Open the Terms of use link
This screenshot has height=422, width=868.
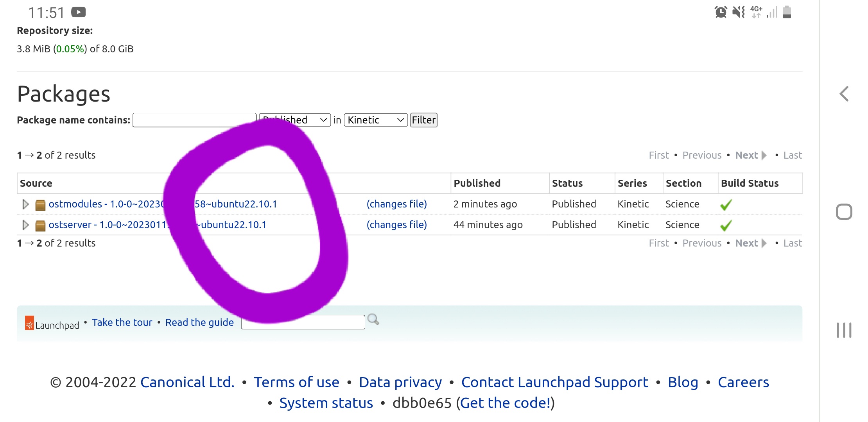296,382
